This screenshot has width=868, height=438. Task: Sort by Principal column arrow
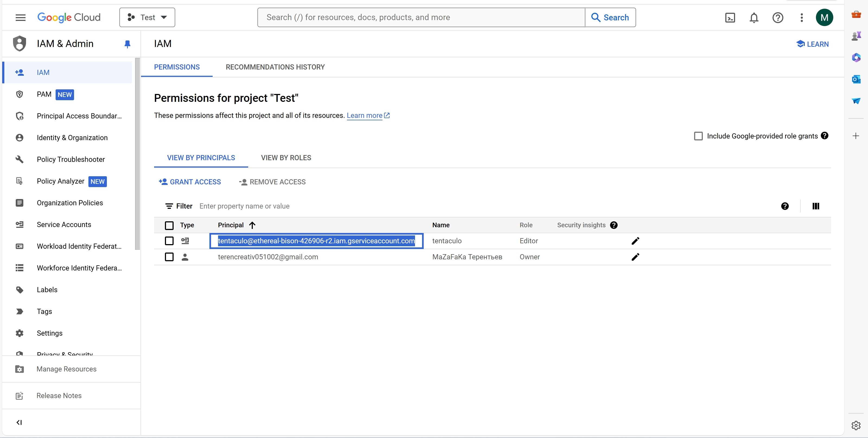point(252,225)
